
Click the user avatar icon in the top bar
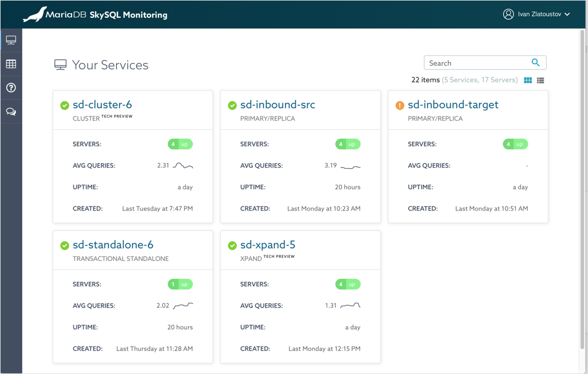tap(508, 14)
